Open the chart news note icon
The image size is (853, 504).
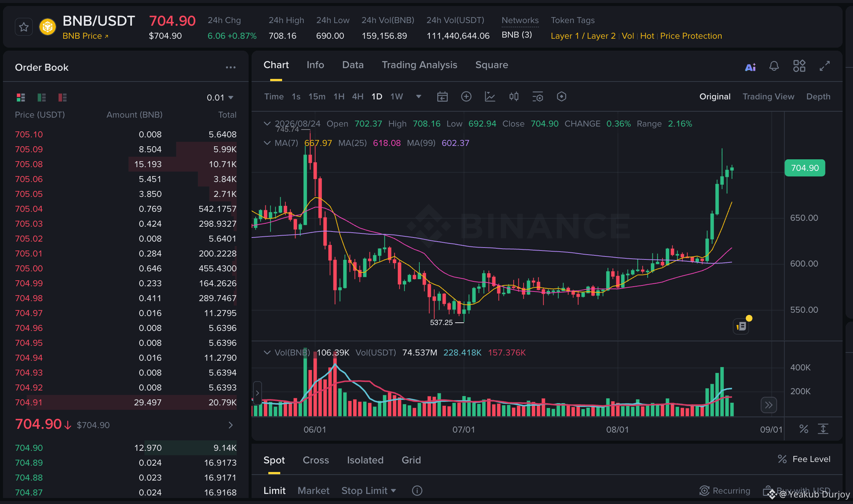741,326
